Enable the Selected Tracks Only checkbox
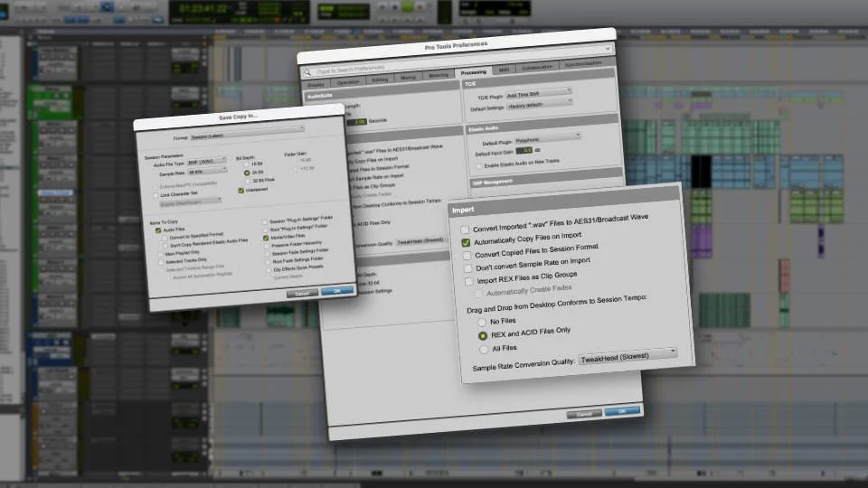 pyautogui.click(x=162, y=262)
